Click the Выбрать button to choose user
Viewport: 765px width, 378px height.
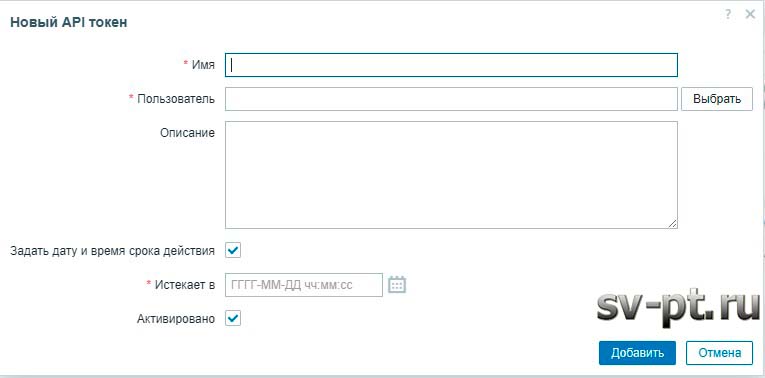tap(717, 99)
